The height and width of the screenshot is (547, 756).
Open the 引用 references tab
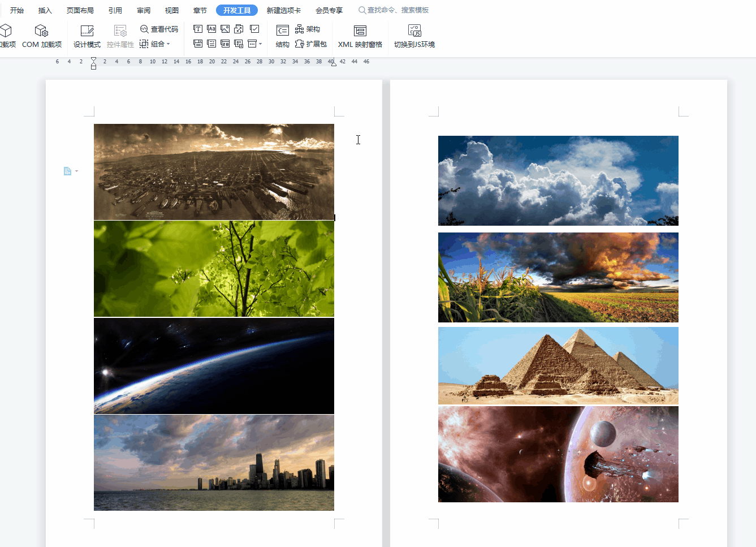pyautogui.click(x=115, y=10)
